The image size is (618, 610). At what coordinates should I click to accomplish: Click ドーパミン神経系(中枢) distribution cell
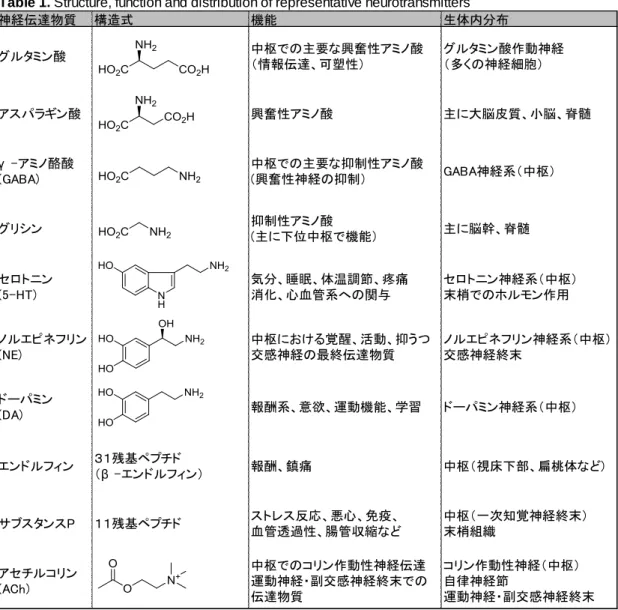(510, 407)
